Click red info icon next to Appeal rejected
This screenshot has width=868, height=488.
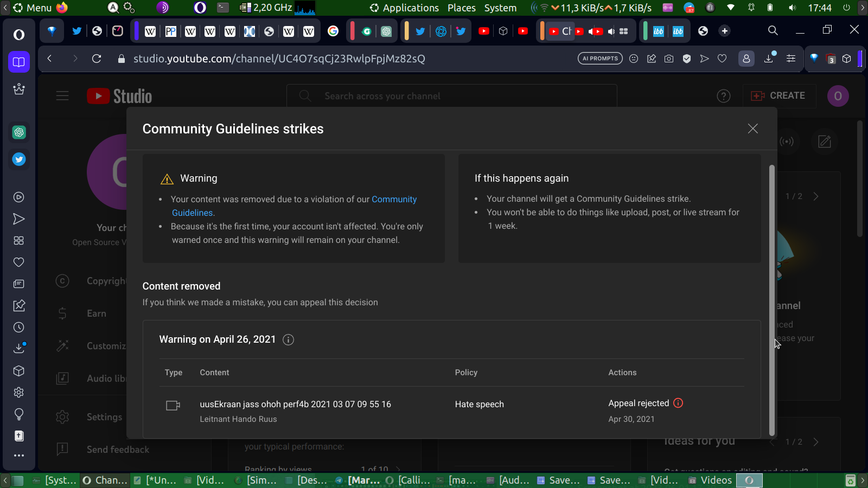(678, 403)
